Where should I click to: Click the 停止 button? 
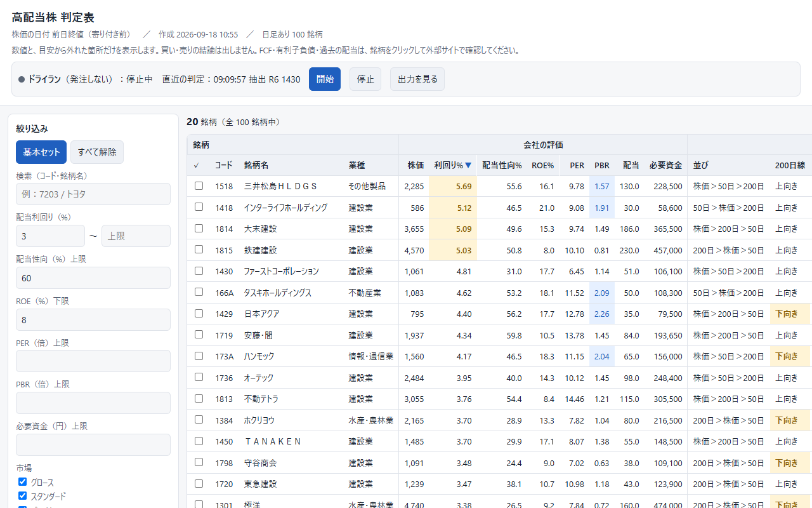point(365,79)
